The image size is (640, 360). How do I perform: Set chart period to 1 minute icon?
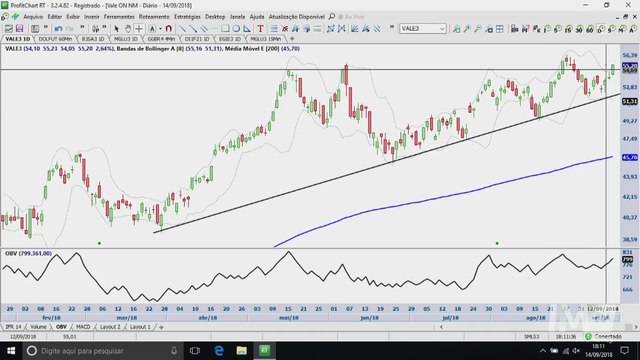547,29
